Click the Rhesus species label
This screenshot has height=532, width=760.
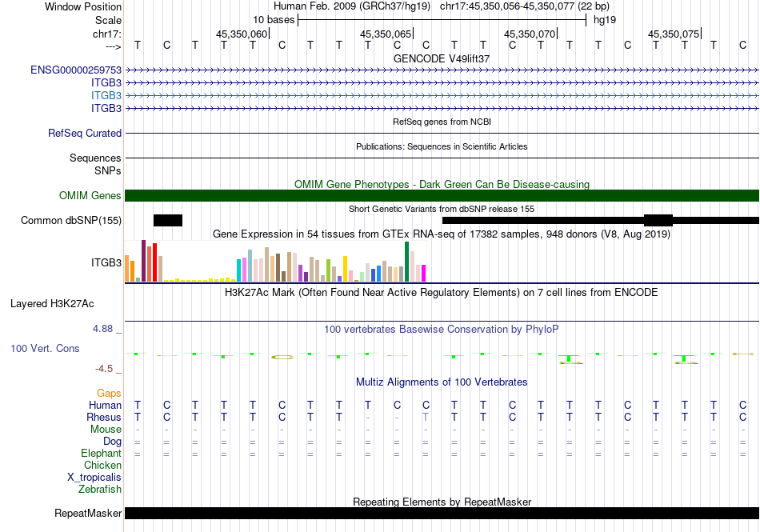pos(104,417)
